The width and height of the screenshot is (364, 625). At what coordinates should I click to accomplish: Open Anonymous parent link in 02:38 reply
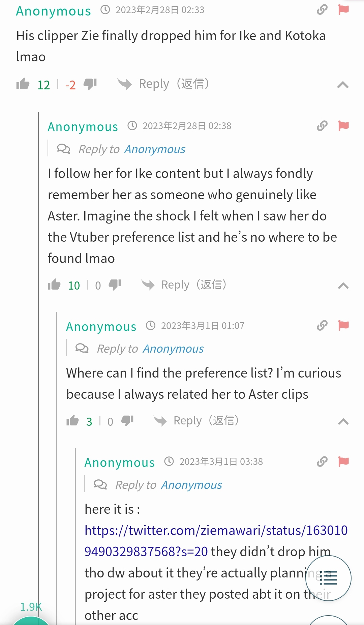155,149
